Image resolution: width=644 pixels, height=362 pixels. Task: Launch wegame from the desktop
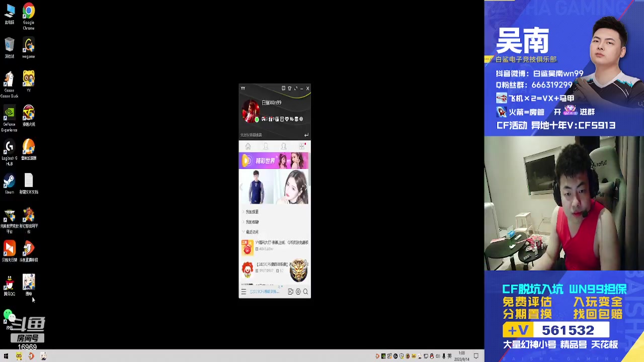(29, 49)
